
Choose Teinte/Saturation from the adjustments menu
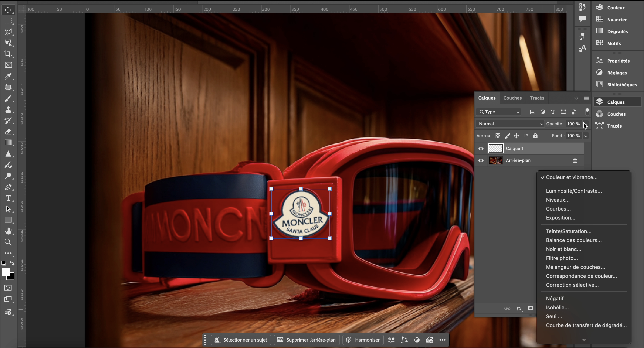(568, 231)
